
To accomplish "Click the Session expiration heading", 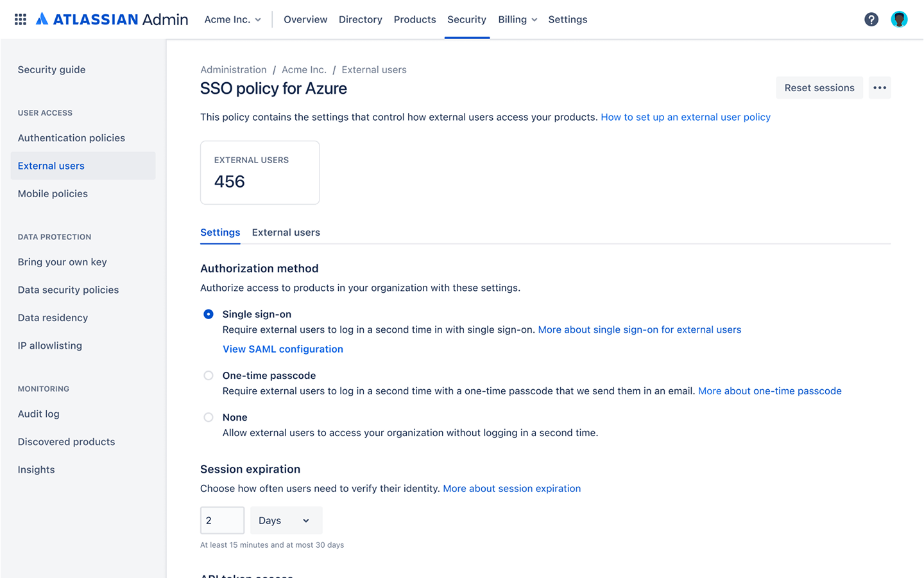I will 250,469.
